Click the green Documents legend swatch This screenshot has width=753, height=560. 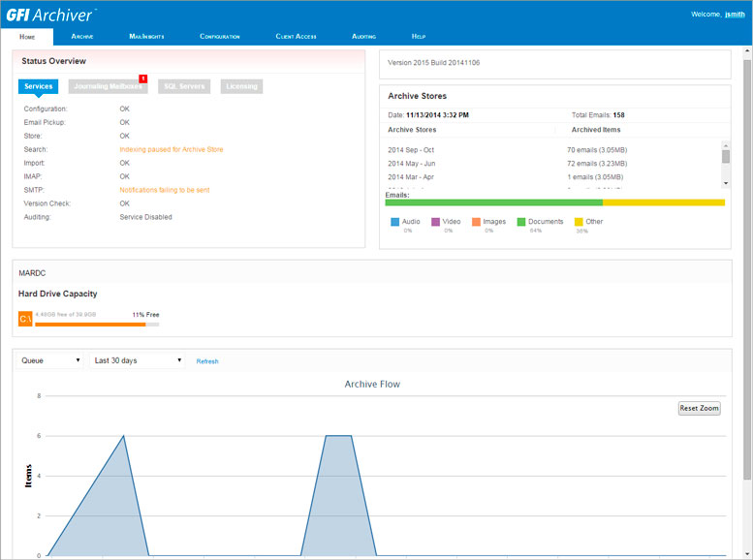pos(520,222)
